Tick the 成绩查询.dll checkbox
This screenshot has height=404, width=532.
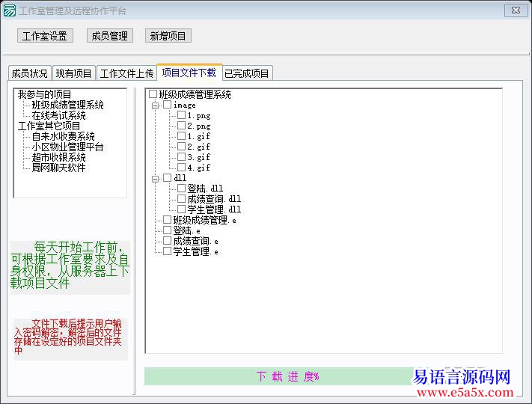click(182, 198)
